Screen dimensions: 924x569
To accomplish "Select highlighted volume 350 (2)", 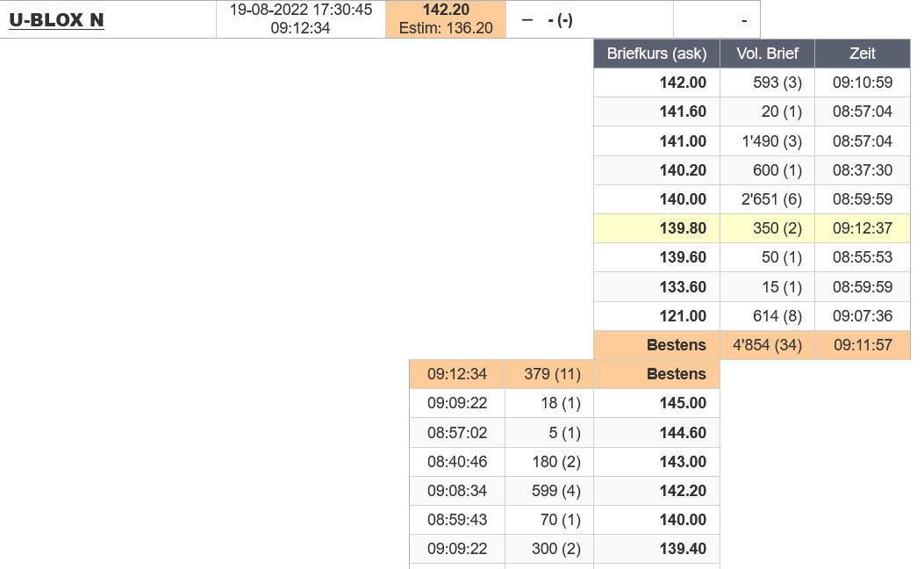I will coord(777,228).
